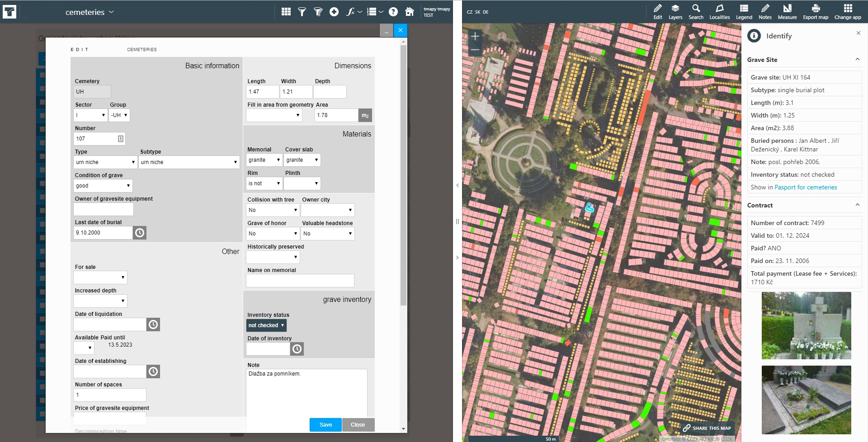Click the m2 area unit button
868x442 pixels.
point(365,115)
